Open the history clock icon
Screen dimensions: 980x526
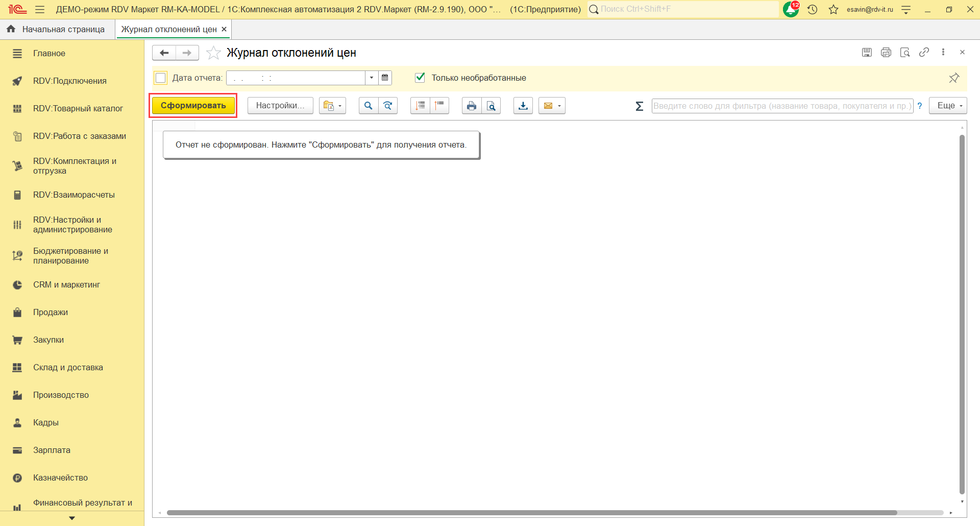click(x=813, y=9)
